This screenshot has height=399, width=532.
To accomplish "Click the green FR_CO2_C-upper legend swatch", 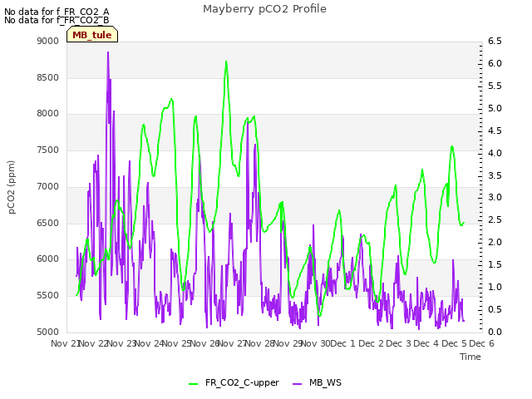I will tap(193, 384).
